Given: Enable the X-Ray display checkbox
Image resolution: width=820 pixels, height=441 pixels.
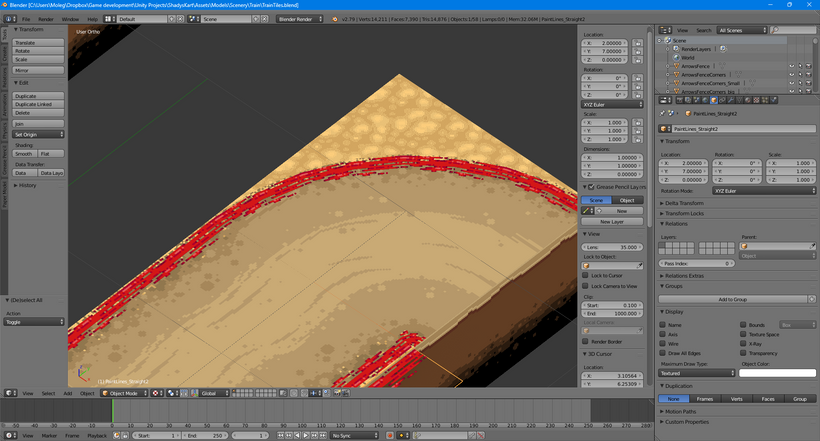Looking at the screenshot, I should point(743,344).
